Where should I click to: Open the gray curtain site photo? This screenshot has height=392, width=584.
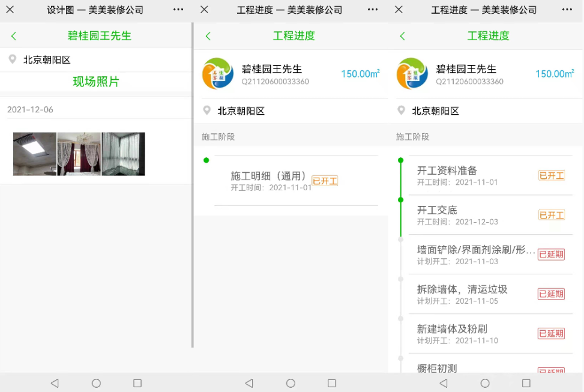point(123,154)
